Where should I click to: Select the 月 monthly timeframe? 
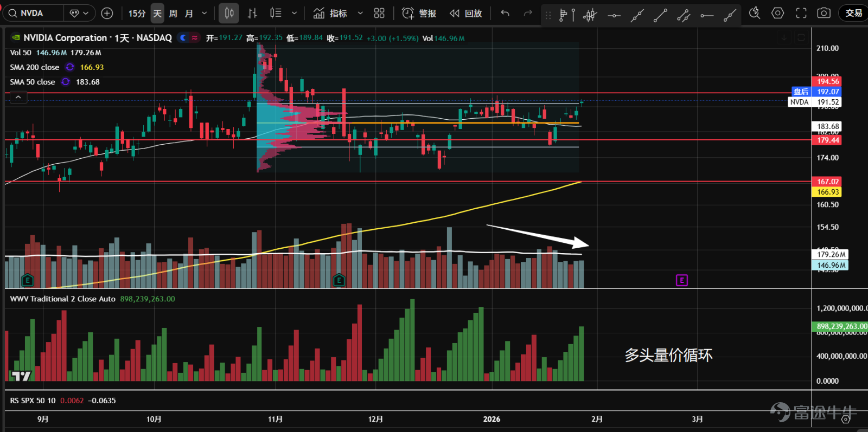click(189, 13)
